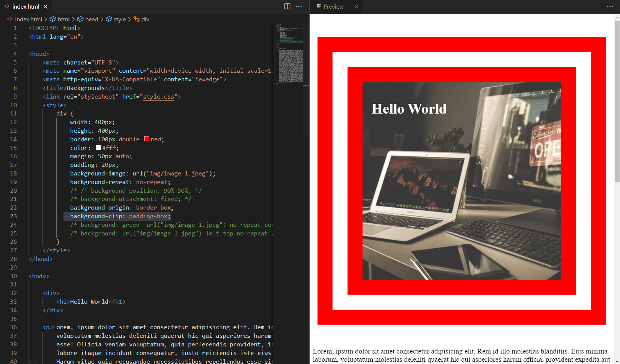Select the index.html editor tab
The image size is (620, 364).
(26, 6)
